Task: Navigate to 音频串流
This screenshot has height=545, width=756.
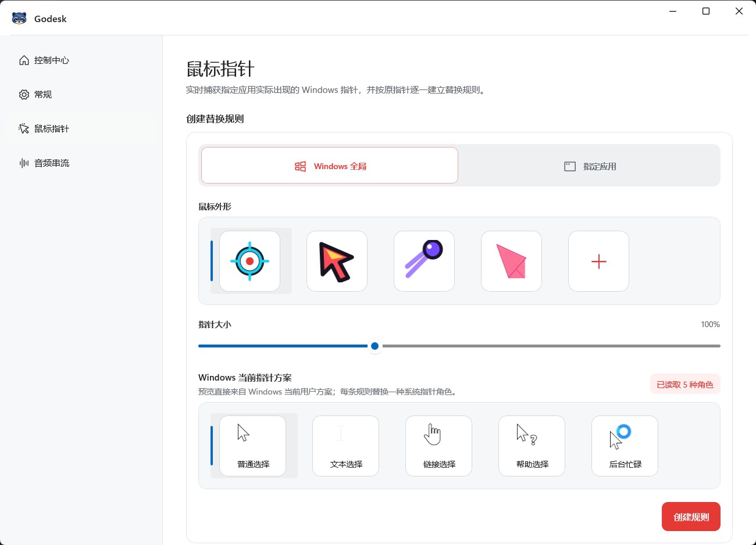Action: click(81, 163)
